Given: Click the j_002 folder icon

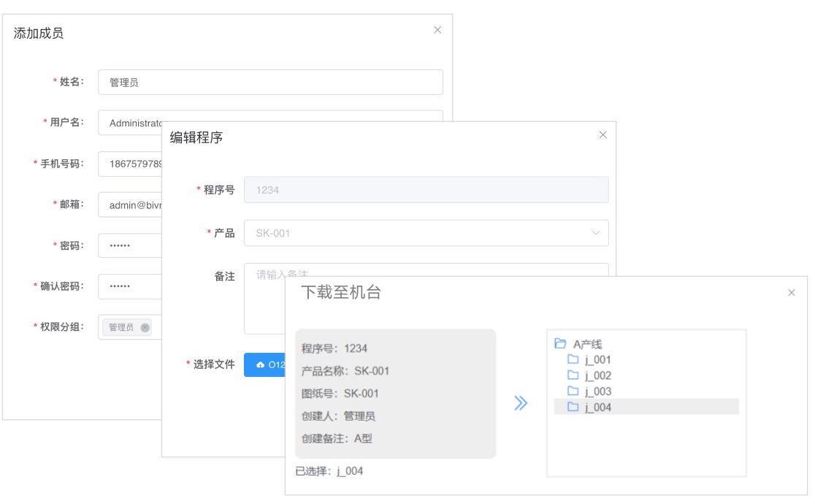Looking at the screenshot, I should tap(573, 375).
